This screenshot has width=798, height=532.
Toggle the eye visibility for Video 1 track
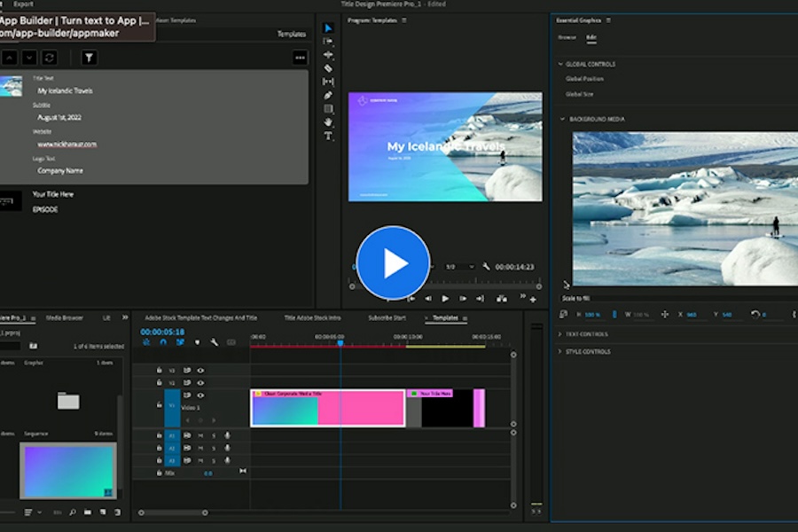coord(200,395)
